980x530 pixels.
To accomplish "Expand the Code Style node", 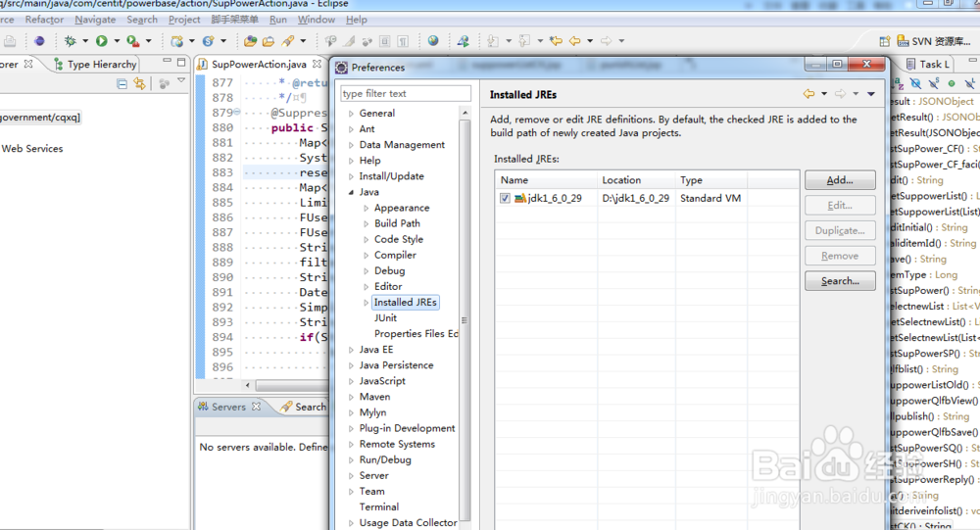I will [x=367, y=239].
